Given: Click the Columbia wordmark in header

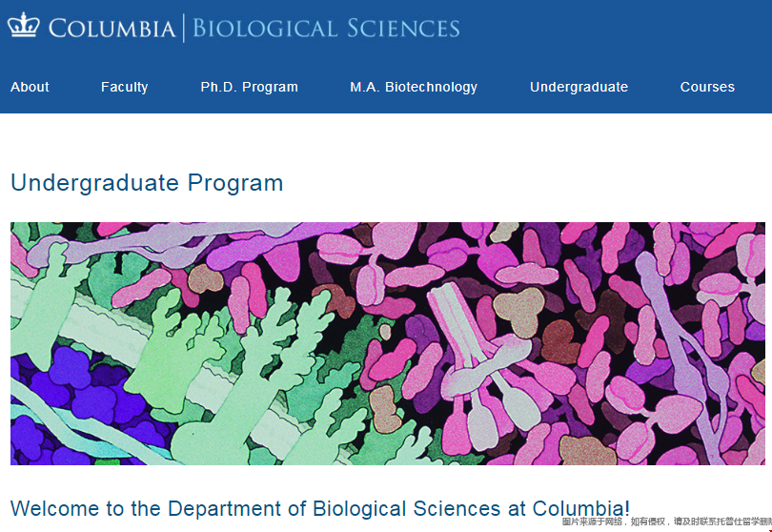Looking at the screenshot, I should coord(112,28).
